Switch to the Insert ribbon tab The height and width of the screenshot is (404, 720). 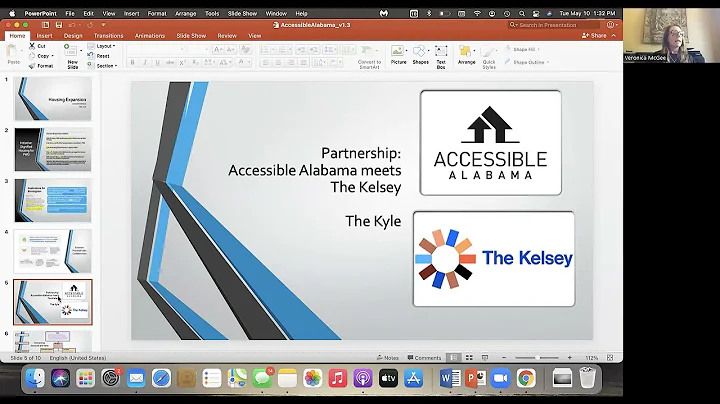click(x=45, y=35)
